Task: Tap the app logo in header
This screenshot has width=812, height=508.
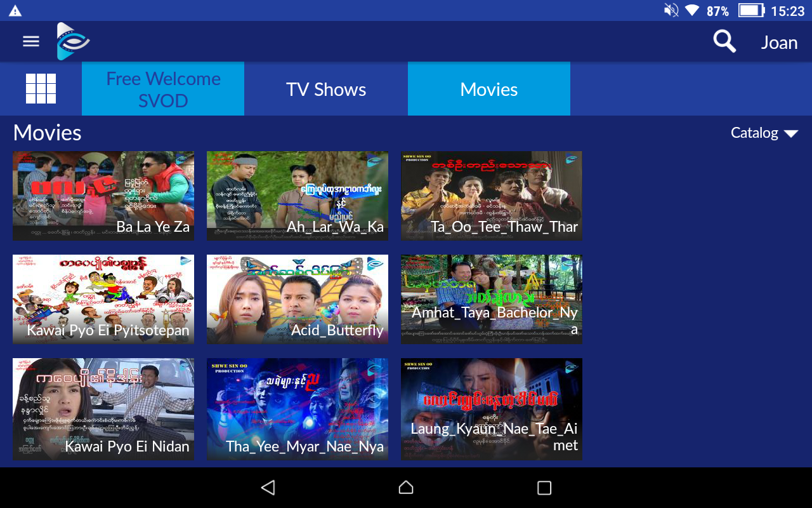Action: pyautogui.click(x=72, y=41)
